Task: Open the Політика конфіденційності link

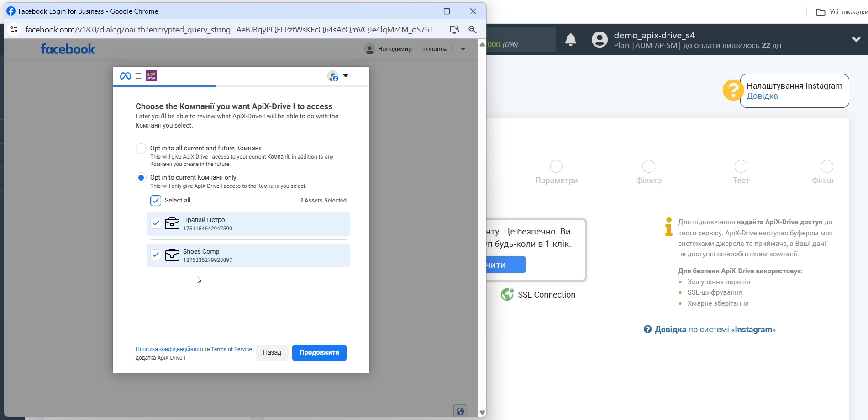Action: 169,349
